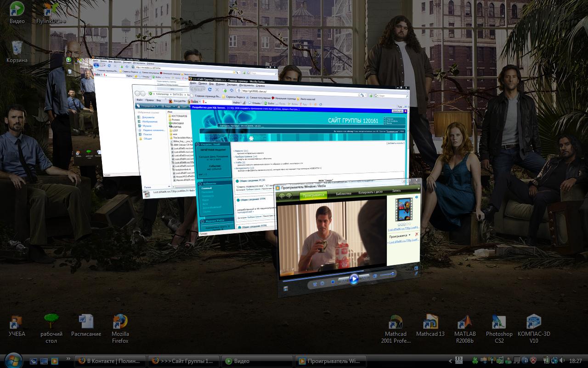588x368 pixels.
Task: Open the Корзина recycle bin
Action: pos(17,51)
